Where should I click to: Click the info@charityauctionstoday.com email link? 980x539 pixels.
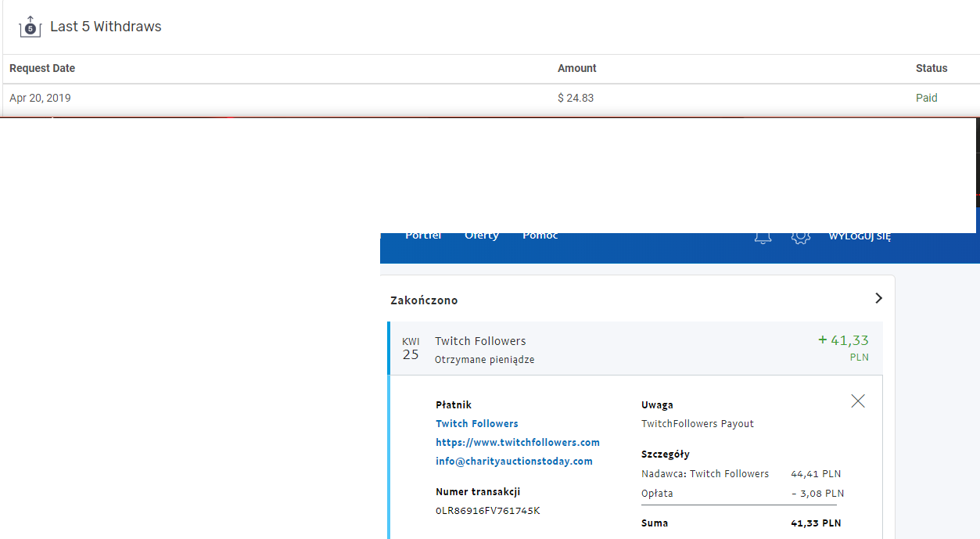[x=514, y=461]
